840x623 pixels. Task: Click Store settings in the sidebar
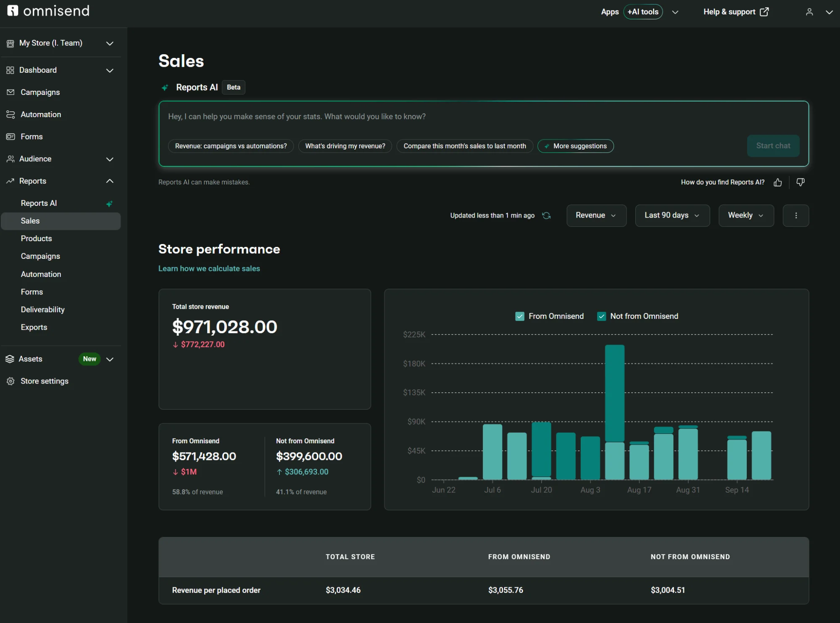coord(44,381)
